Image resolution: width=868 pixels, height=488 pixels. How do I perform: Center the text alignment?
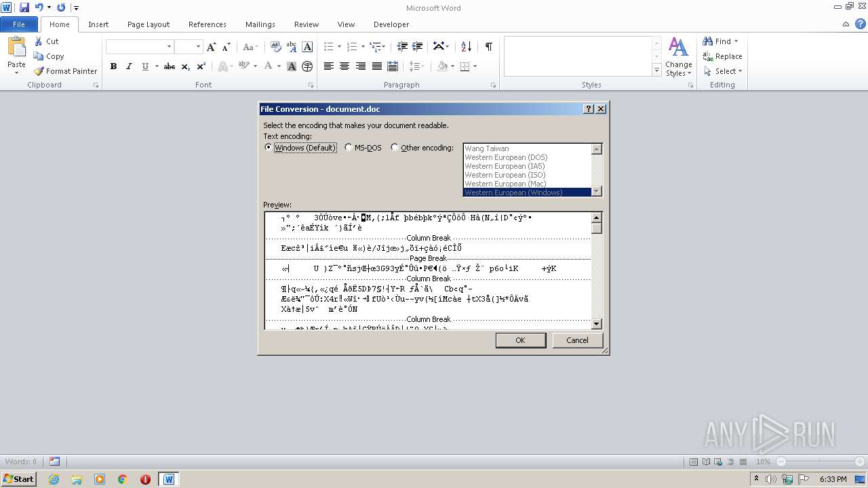(x=344, y=66)
